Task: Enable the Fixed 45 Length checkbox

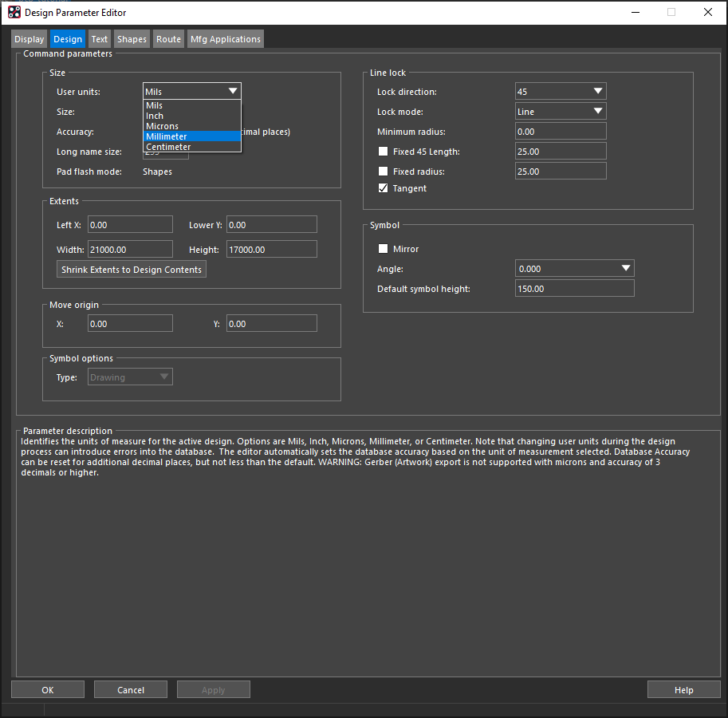Action: [x=383, y=152]
